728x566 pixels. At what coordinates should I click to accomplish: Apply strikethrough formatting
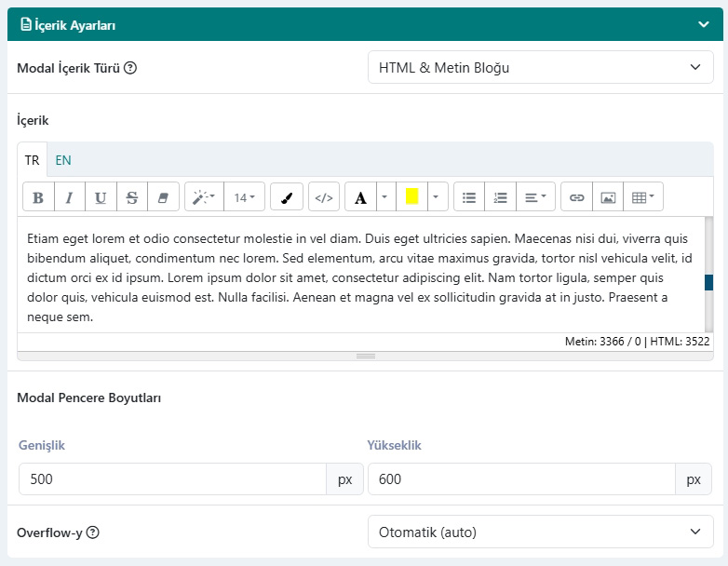click(x=132, y=197)
